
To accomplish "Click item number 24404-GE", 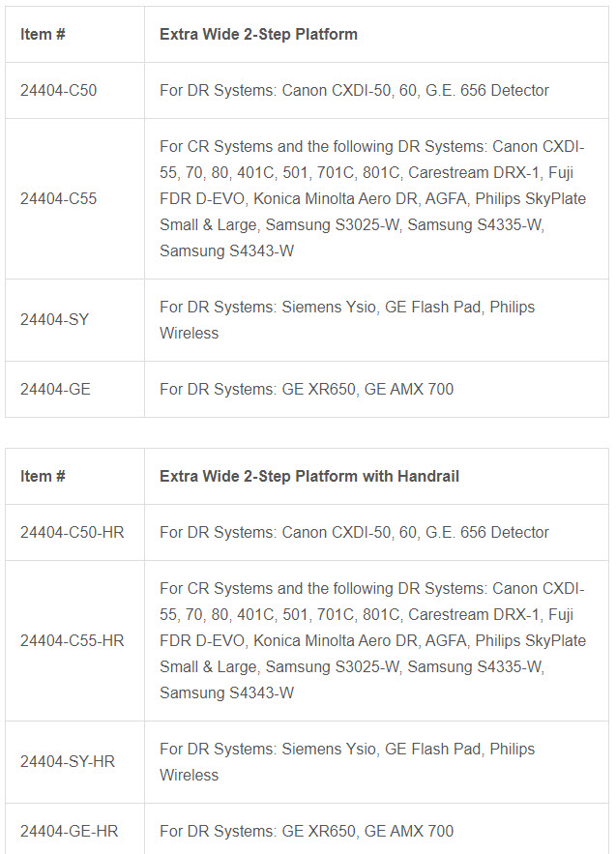I will 55,390.
